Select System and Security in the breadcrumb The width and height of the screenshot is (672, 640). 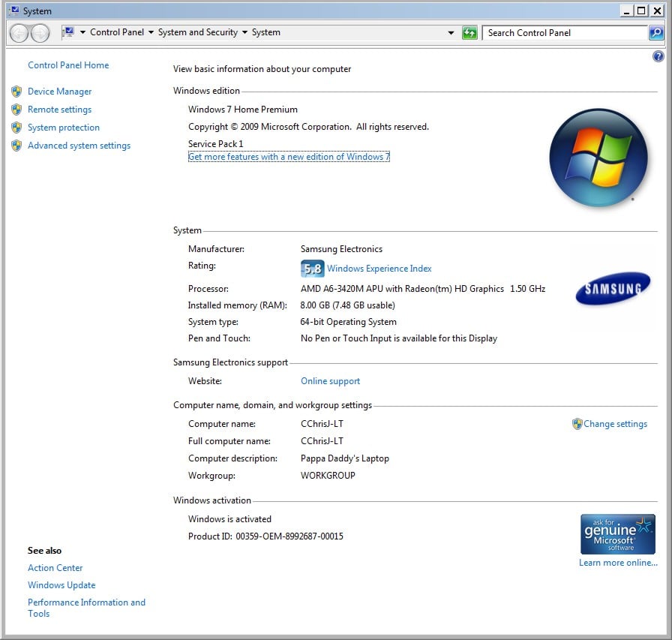click(197, 32)
